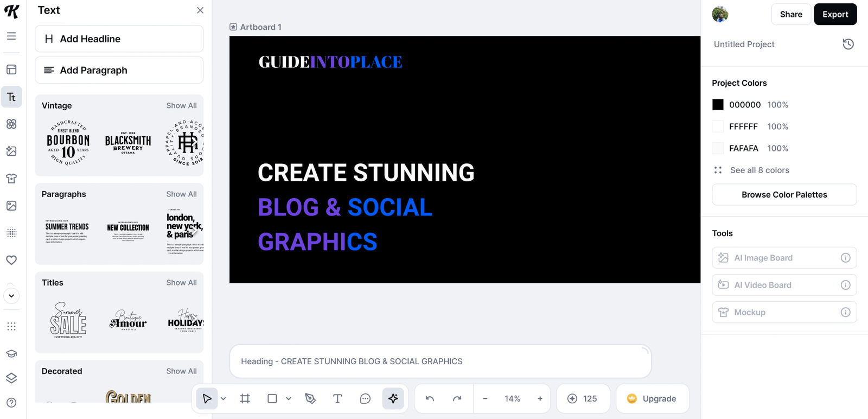This screenshot has height=419, width=868.
Task: Open the hamburger menu in the sidebar
Action: pos(11,36)
